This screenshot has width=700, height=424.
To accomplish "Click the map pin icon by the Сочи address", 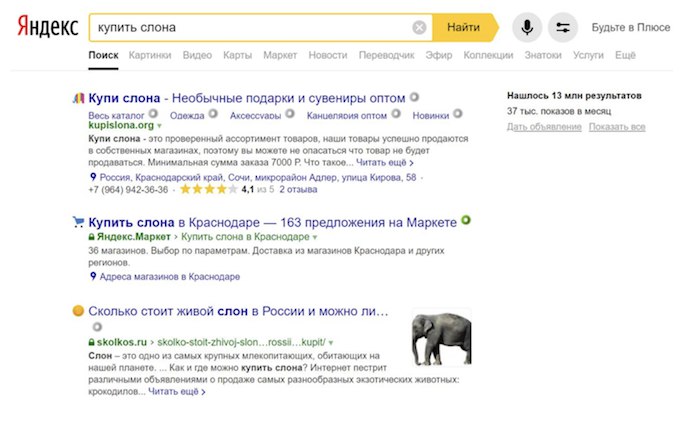I will click(x=93, y=177).
